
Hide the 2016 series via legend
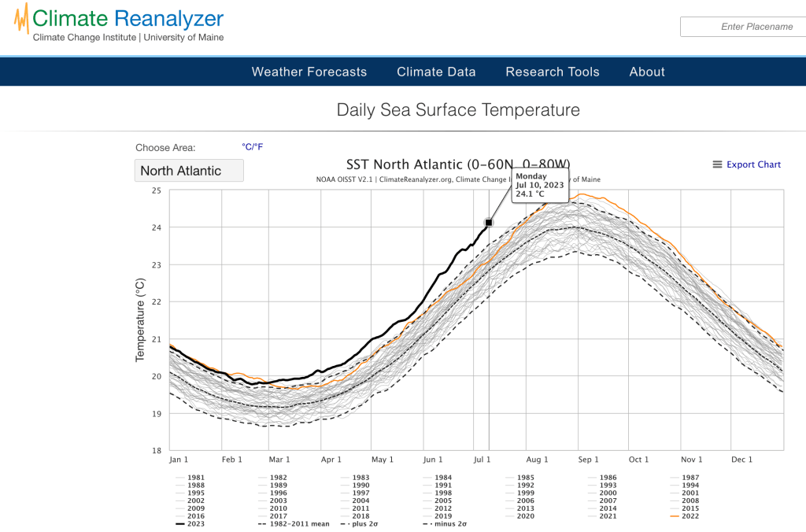pyautogui.click(x=191, y=515)
